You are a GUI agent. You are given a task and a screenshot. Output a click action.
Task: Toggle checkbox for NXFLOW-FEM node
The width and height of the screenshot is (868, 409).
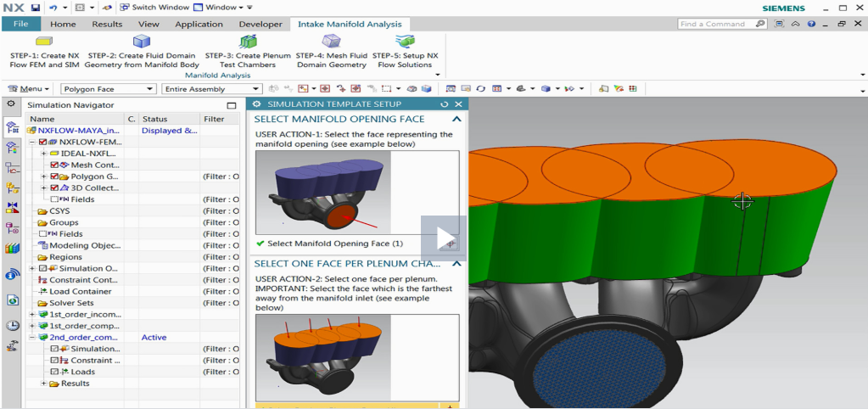43,142
